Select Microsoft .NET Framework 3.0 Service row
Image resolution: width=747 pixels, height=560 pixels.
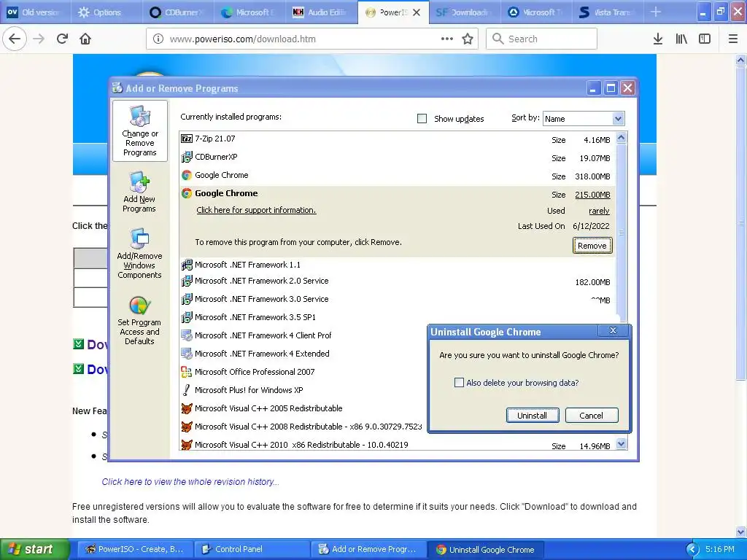[398, 300]
